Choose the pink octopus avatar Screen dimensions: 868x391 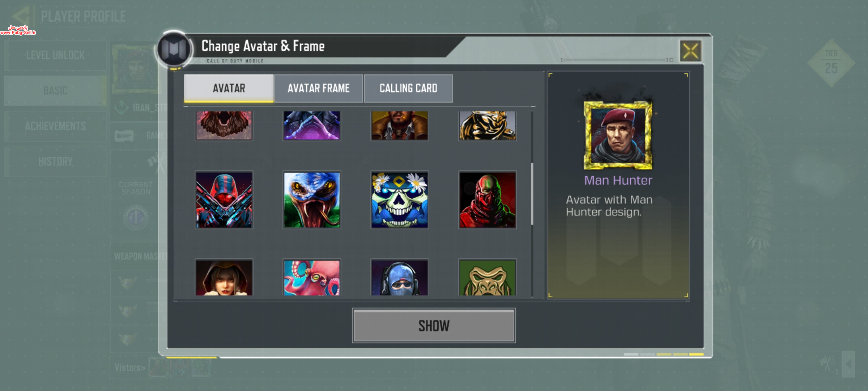point(312,277)
